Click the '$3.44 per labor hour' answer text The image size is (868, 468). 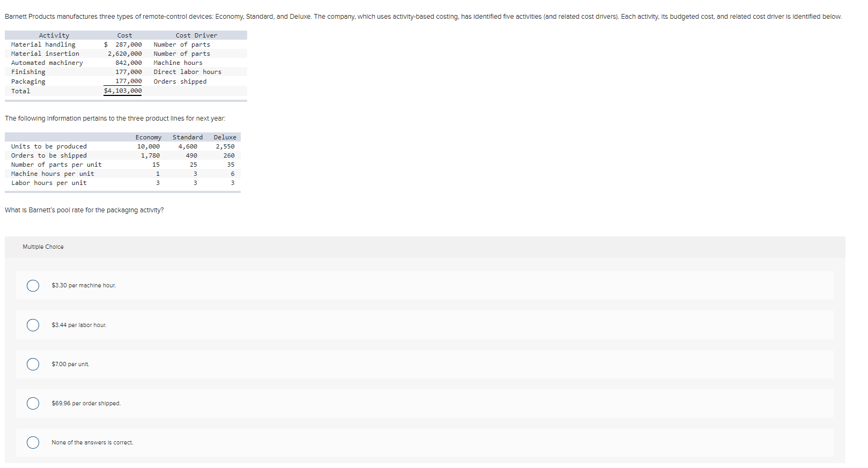click(x=79, y=325)
